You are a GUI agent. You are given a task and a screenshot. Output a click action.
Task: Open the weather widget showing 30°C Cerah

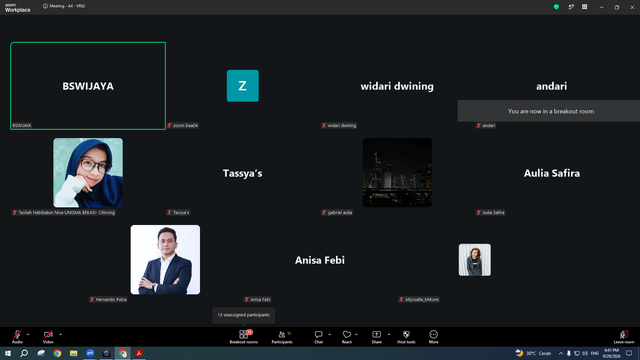coord(533,353)
